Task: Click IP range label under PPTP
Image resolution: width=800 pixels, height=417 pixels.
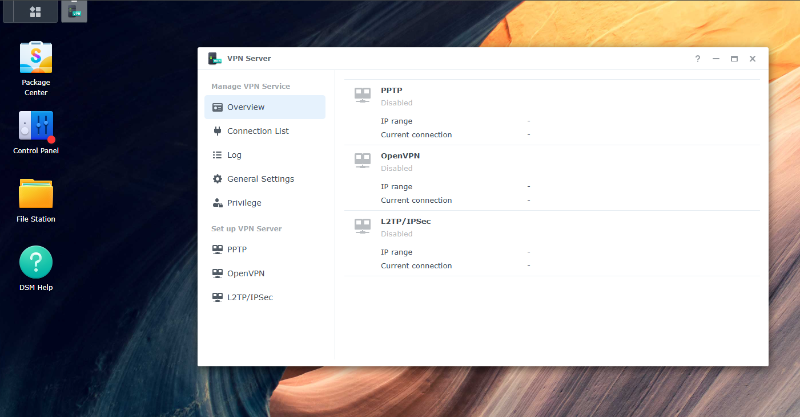Action: pos(396,121)
